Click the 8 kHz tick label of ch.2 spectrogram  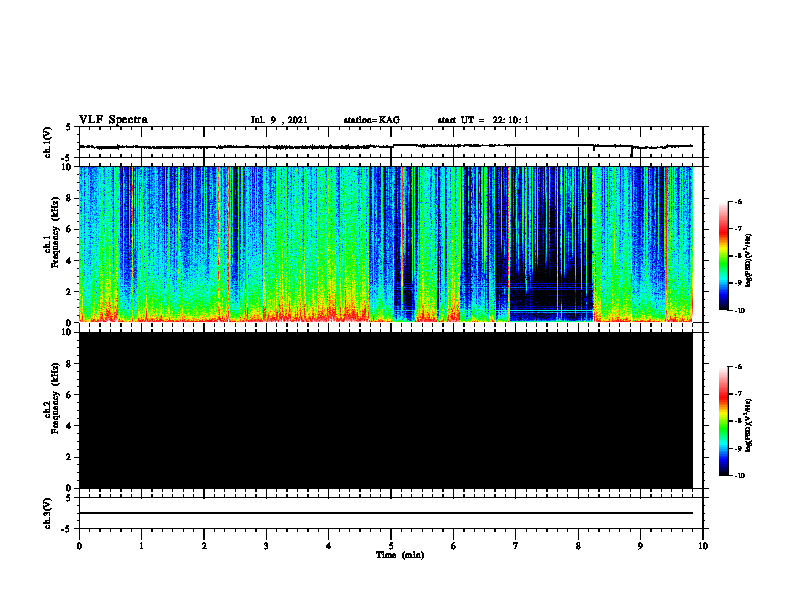pos(70,364)
